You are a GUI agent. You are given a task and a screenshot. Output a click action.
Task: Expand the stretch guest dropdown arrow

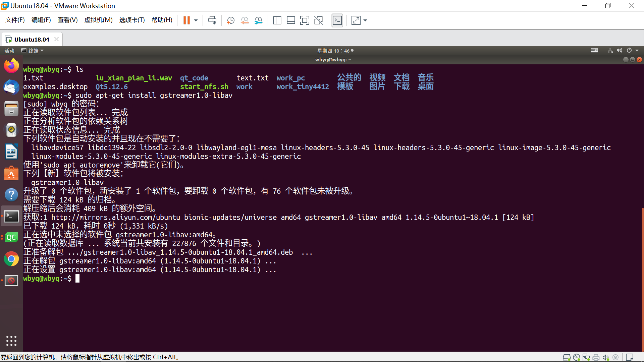[x=365, y=20]
